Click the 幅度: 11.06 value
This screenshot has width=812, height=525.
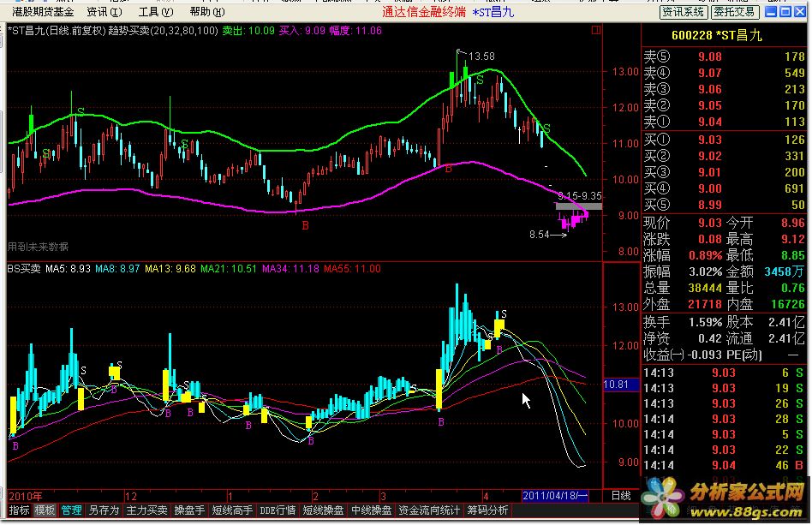(x=355, y=31)
